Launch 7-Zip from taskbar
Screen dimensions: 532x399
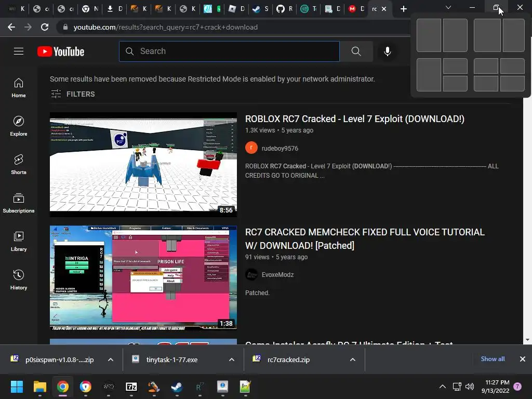(x=131, y=387)
